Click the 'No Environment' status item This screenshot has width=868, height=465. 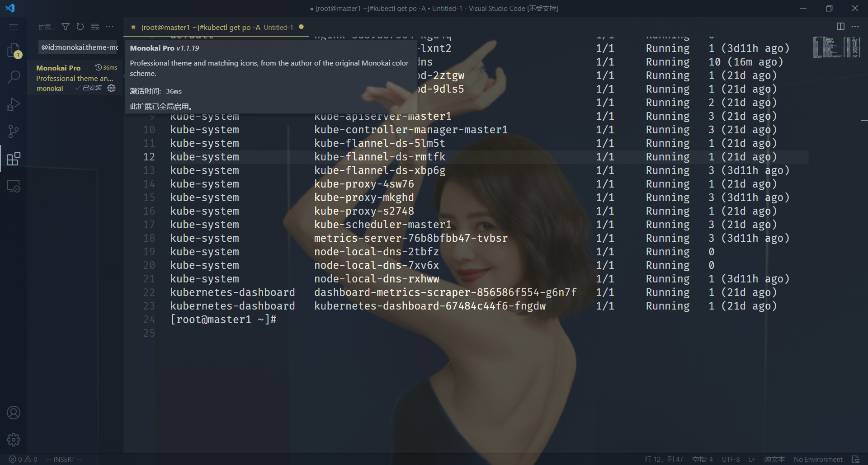point(818,460)
